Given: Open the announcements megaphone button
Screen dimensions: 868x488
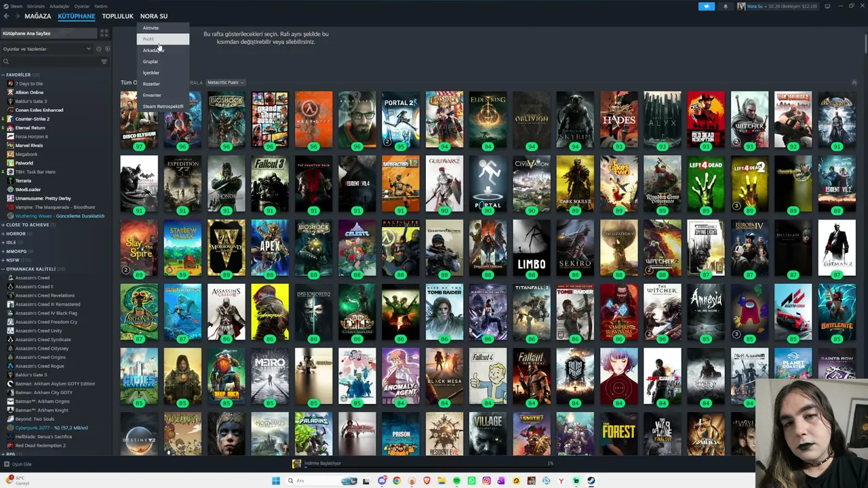Looking at the screenshot, I should (x=706, y=6).
